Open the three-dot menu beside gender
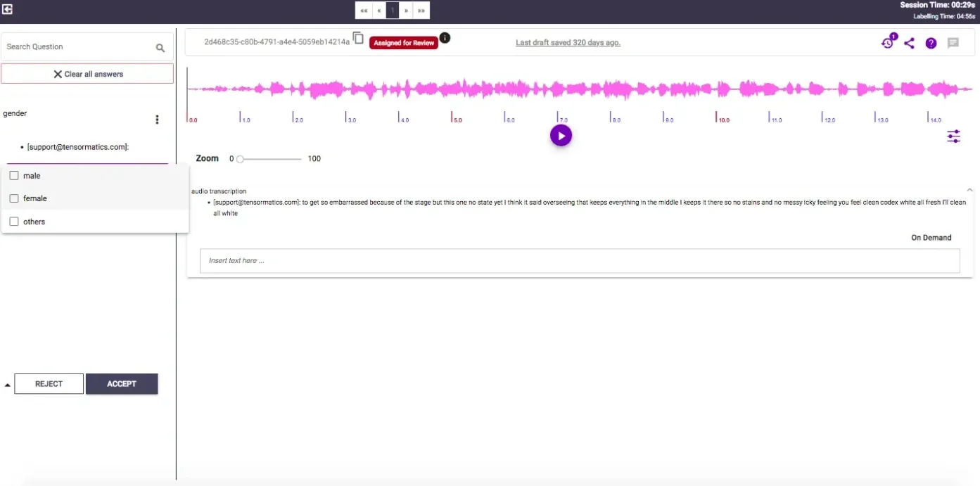Viewport: 980px width, 486px height. tap(157, 119)
